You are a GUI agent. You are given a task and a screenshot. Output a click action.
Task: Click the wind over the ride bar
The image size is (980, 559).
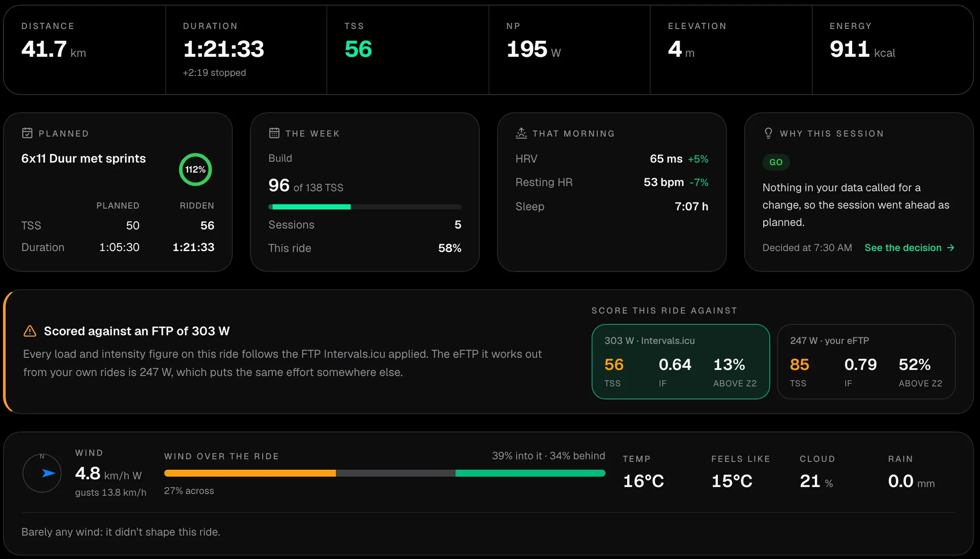(385, 473)
